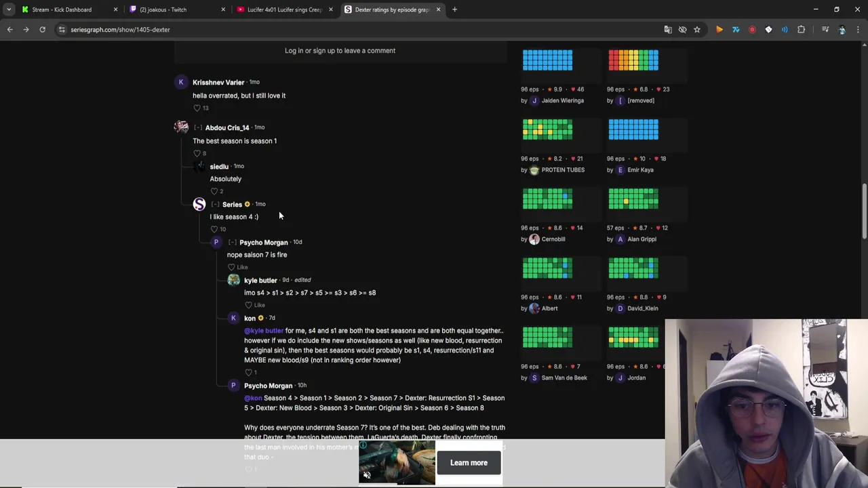868x488 pixels.
Task: Go back to the previous page
Action: 9,30
